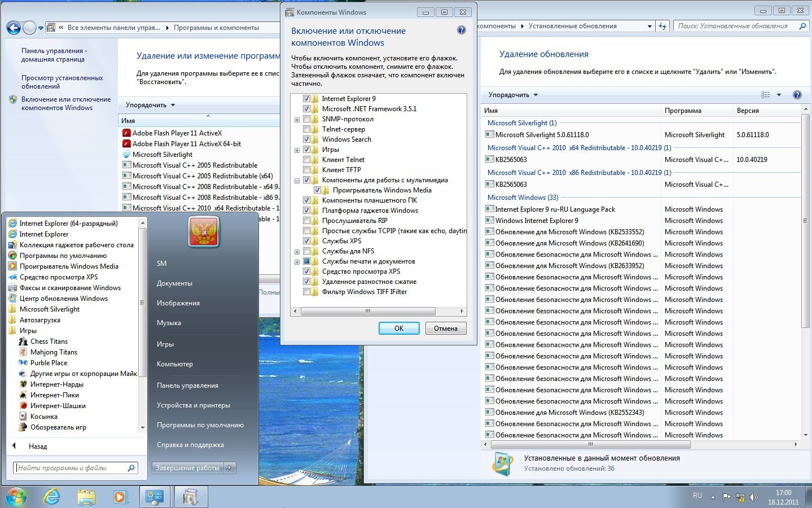Click Назад in Start menu programs list

[38, 446]
